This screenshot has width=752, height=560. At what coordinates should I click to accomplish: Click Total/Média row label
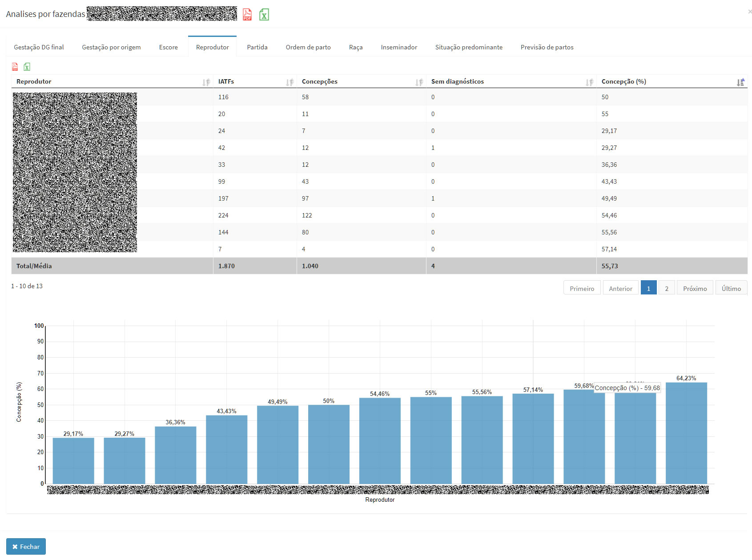(x=34, y=266)
